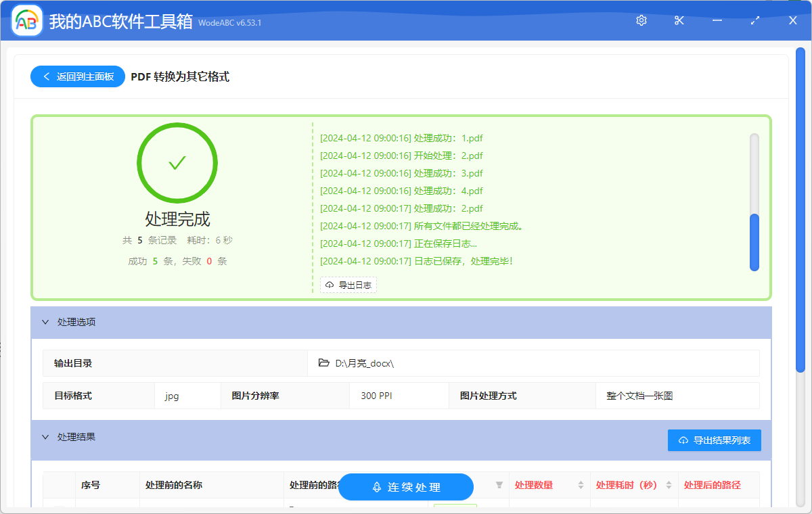The image size is (812, 514).
Task: Open the jpg target format dropdown
Action: (187, 395)
